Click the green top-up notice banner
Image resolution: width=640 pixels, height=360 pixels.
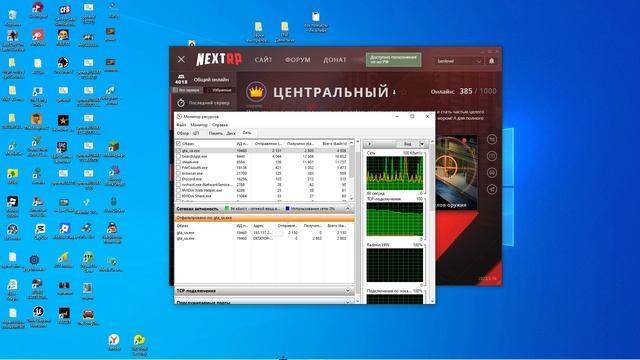coord(393,60)
